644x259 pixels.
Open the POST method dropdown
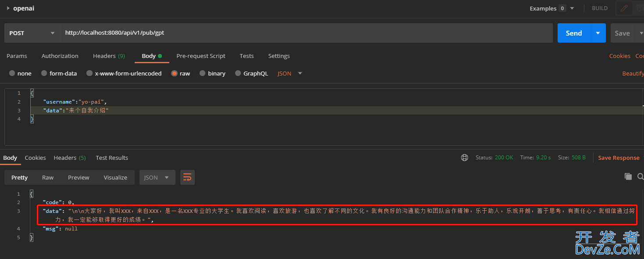pyautogui.click(x=32, y=33)
